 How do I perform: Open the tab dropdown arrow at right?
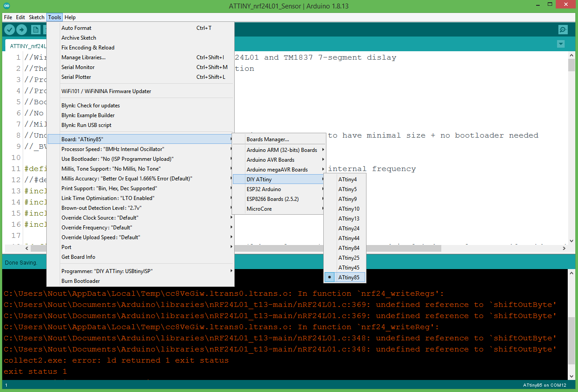tap(561, 44)
